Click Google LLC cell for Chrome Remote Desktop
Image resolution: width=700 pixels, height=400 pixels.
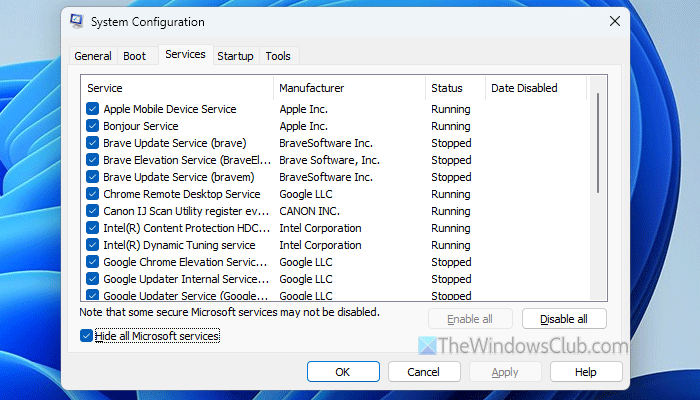[x=306, y=194]
